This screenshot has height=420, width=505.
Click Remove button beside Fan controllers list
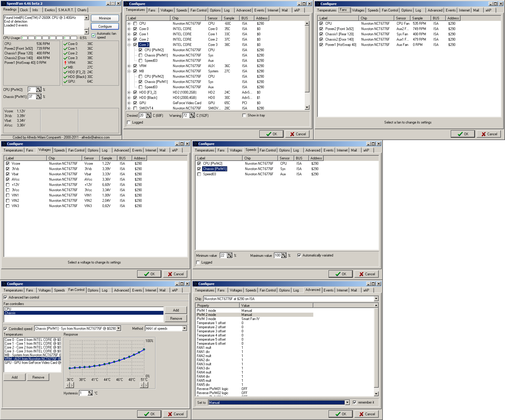click(x=176, y=318)
